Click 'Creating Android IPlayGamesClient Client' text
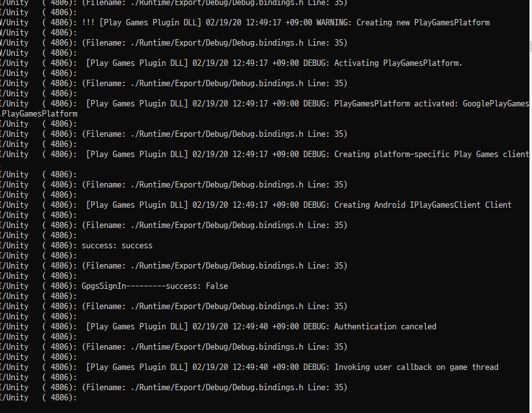 click(x=423, y=205)
